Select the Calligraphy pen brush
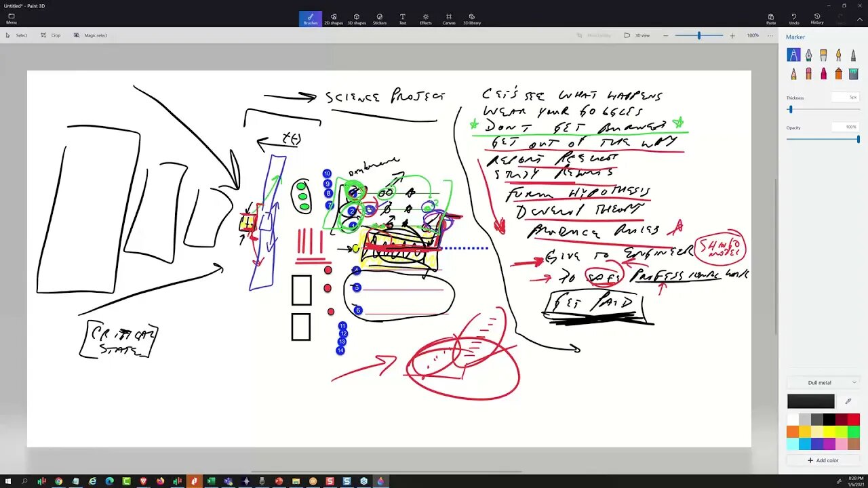 click(x=808, y=55)
